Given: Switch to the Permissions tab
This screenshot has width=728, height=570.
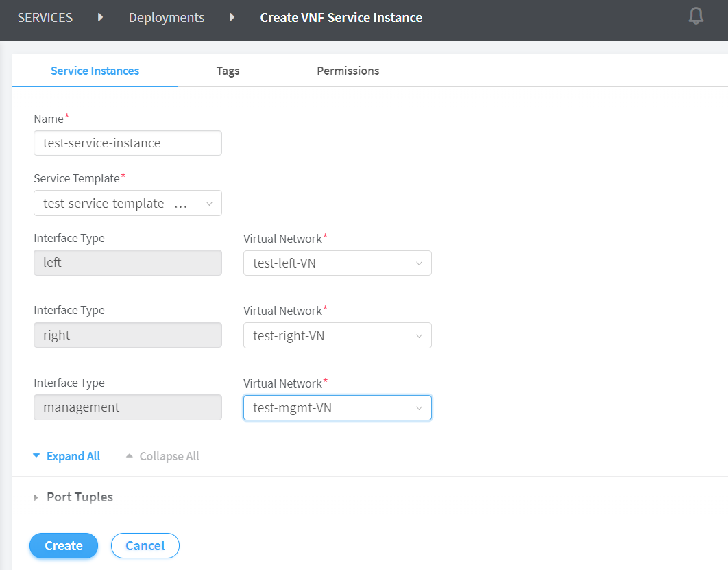Looking at the screenshot, I should click(x=348, y=71).
